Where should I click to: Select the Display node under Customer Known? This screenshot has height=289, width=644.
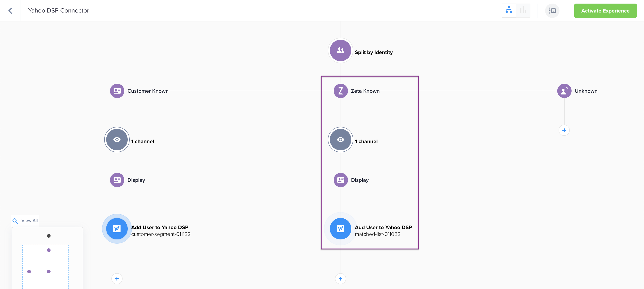(x=117, y=180)
